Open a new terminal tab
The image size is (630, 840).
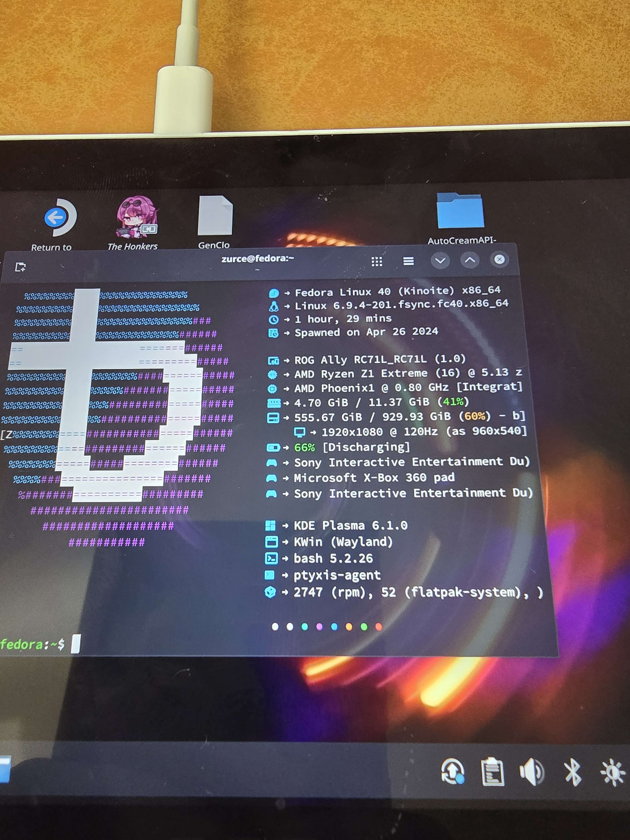[x=21, y=267]
